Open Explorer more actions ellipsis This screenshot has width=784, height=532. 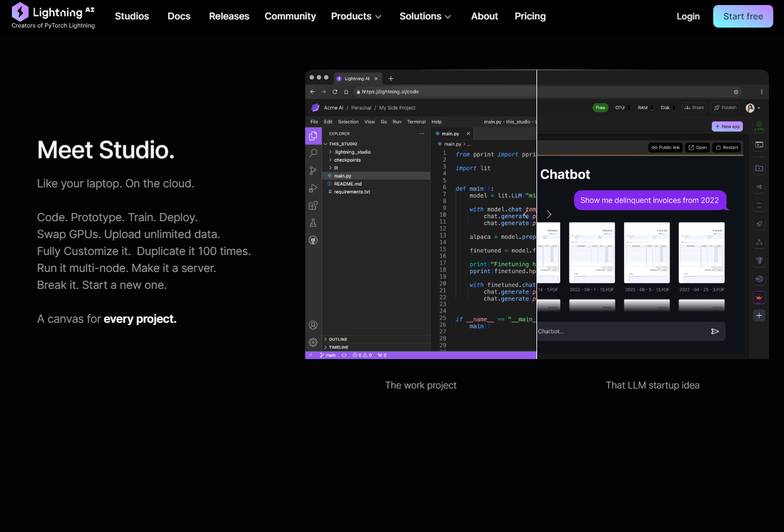click(x=422, y=133)
